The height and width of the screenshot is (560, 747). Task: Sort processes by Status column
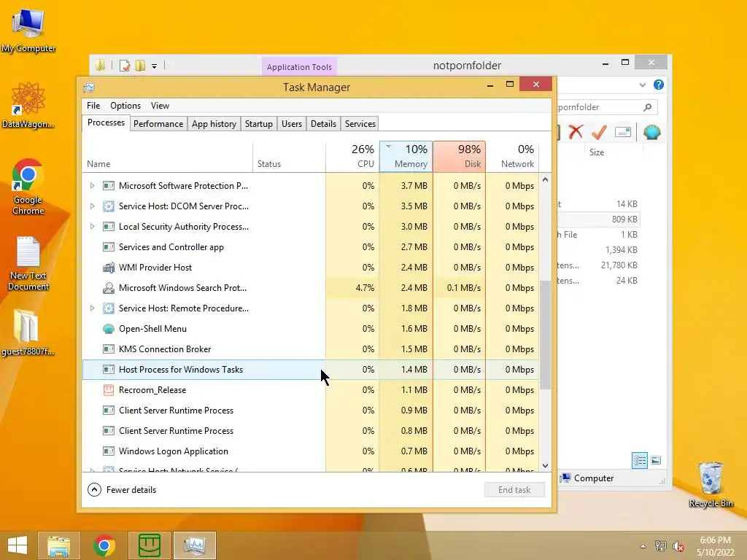click(289, 156)
